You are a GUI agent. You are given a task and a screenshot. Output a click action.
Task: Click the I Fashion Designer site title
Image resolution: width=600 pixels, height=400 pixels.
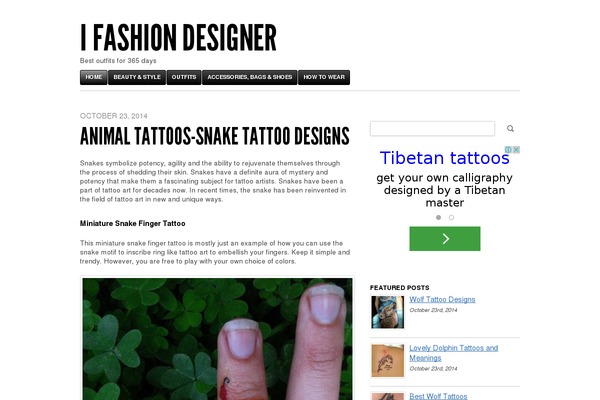point(178,38)
